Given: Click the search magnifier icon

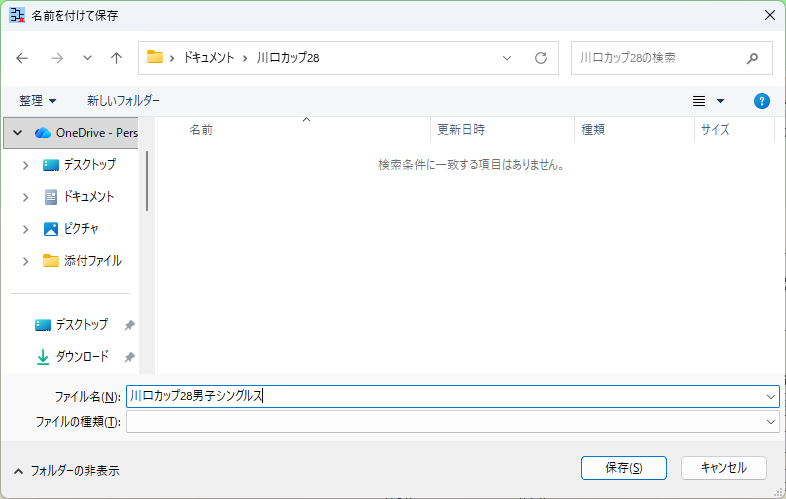Looking at the screenshot, I should [x=752, y=58].
